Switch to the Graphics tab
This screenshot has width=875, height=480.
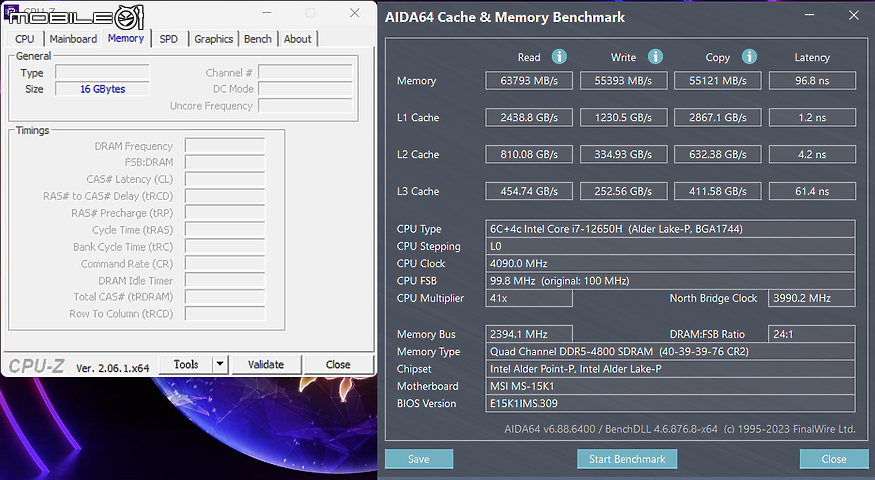(x=214, y=39)
